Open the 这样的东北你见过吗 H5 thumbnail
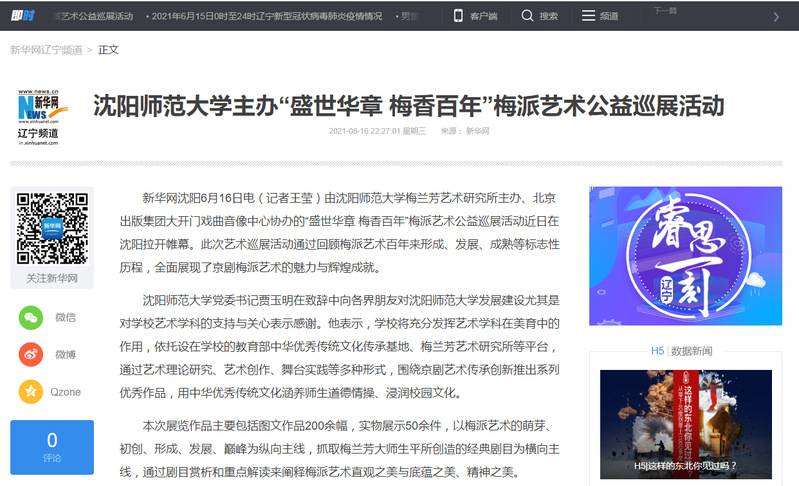The height and width of the screenshot is (486, 799). [x=685, y=422]
